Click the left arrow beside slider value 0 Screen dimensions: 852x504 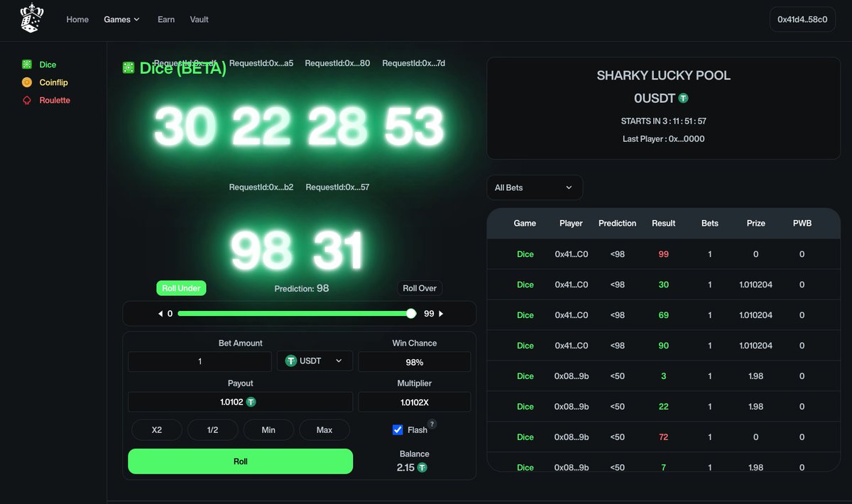coord(160,313)
